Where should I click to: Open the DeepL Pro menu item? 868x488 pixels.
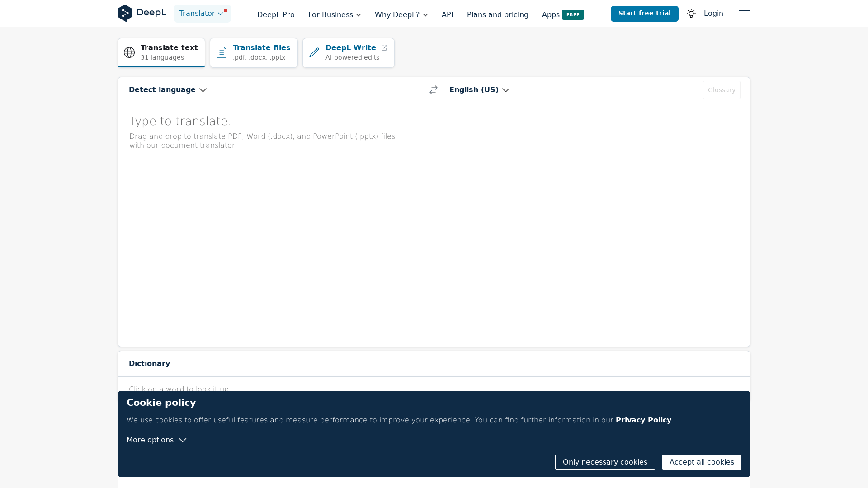(x=275, y=14)
